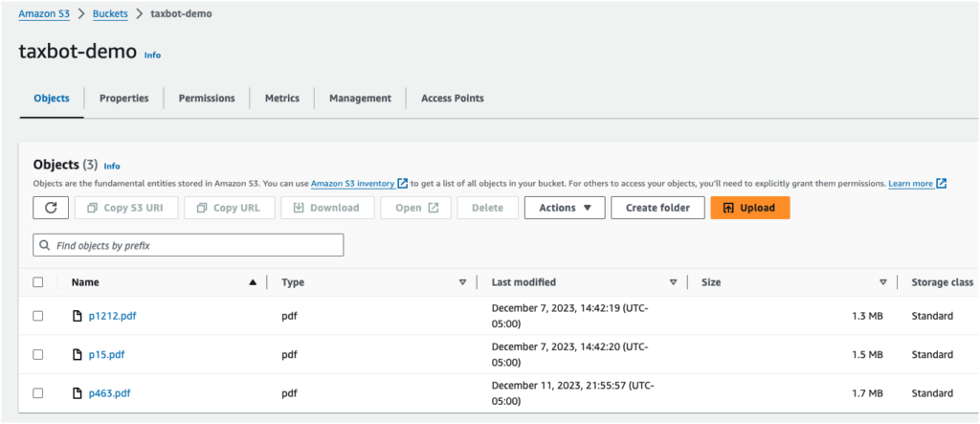Click the 1.7 MB size value
Image resolution: width=980 pixels, height=424 pixels.
click(867, 393)
